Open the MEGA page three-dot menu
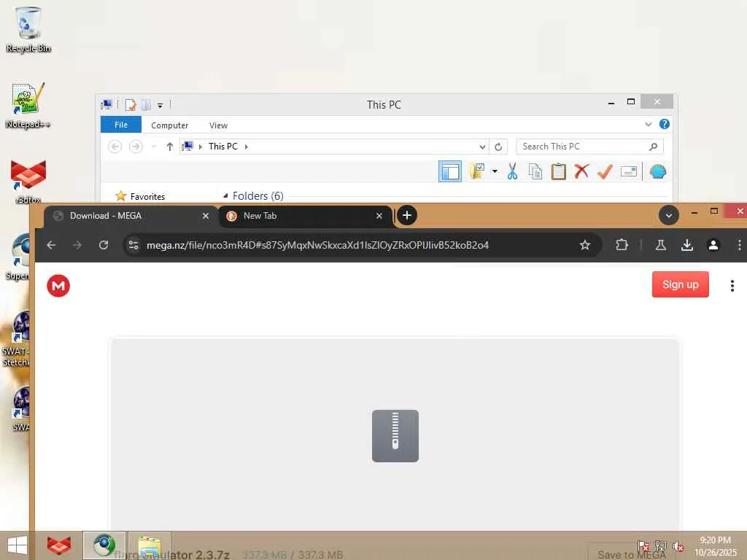The height and width of the screenshot is (560, 747). pos(732,286)
